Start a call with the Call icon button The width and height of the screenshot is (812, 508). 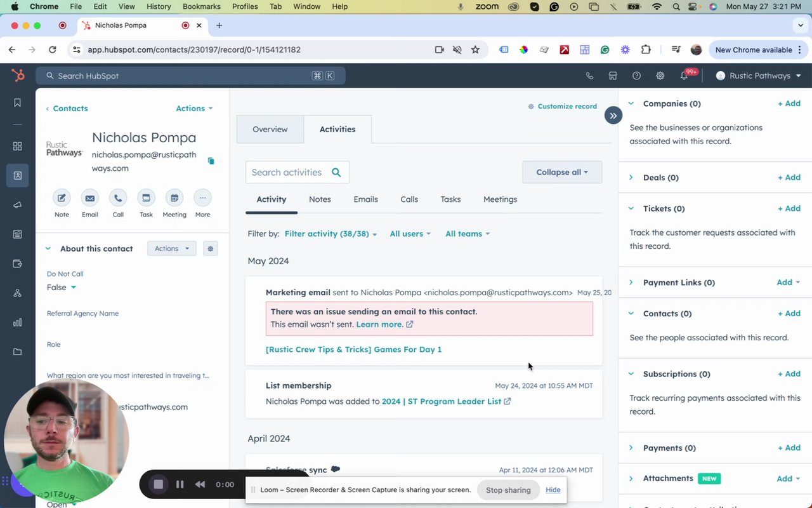coord(118,198)
